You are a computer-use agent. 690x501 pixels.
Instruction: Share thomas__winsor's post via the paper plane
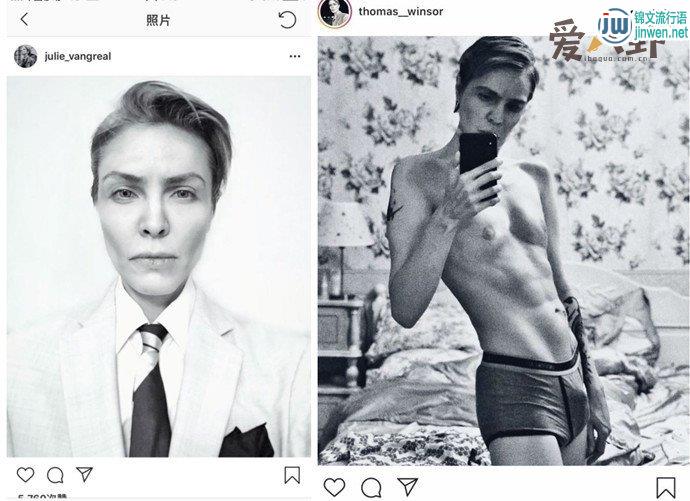407,487
